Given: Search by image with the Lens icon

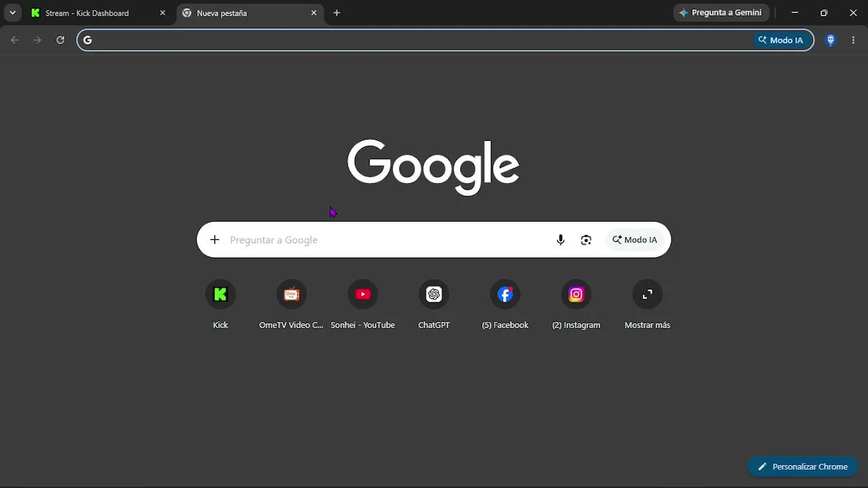Looking at the screenshot, I should 586,240.
